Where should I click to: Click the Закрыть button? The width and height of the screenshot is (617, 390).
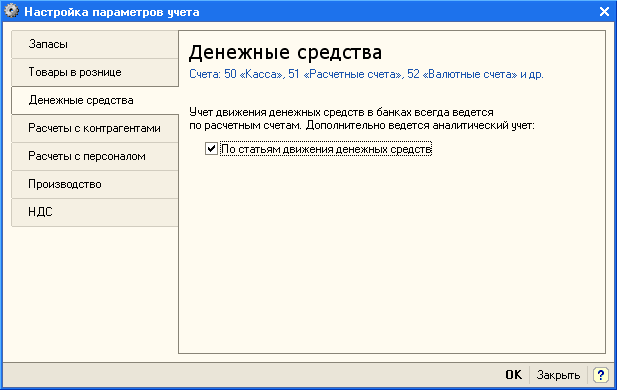(558, 375)
